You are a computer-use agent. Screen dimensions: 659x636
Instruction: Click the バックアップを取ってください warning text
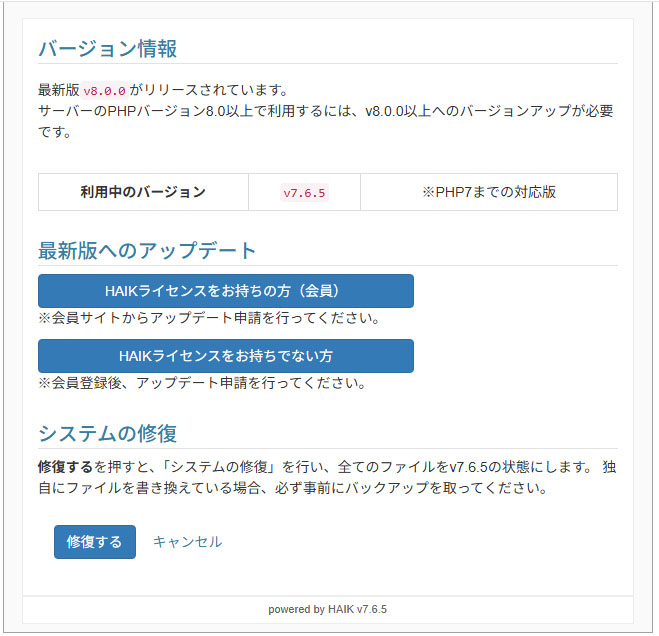(x=450, y=489)
